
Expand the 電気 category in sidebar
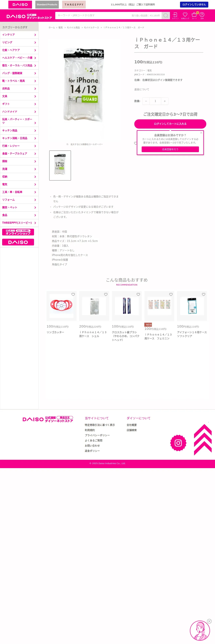click(19, 185)
